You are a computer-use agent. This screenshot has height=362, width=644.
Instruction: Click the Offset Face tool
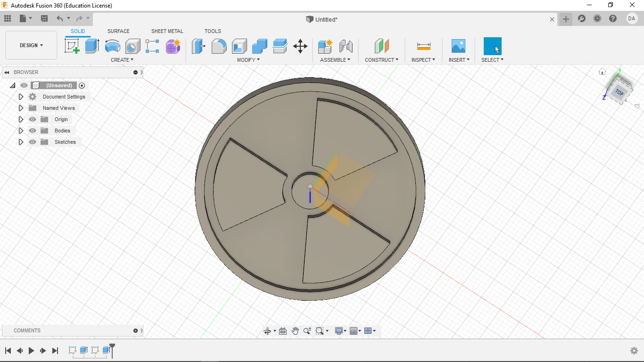pyautogui.click(x=280, y=46)
